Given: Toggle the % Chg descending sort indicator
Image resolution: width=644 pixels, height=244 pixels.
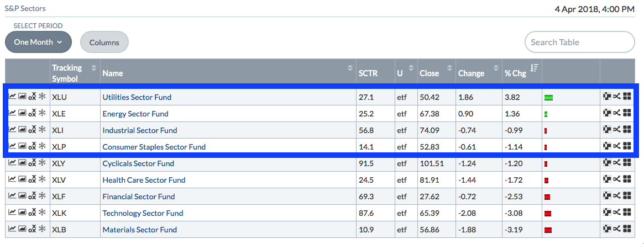Looking at the screenshot, I should (534, 68).
